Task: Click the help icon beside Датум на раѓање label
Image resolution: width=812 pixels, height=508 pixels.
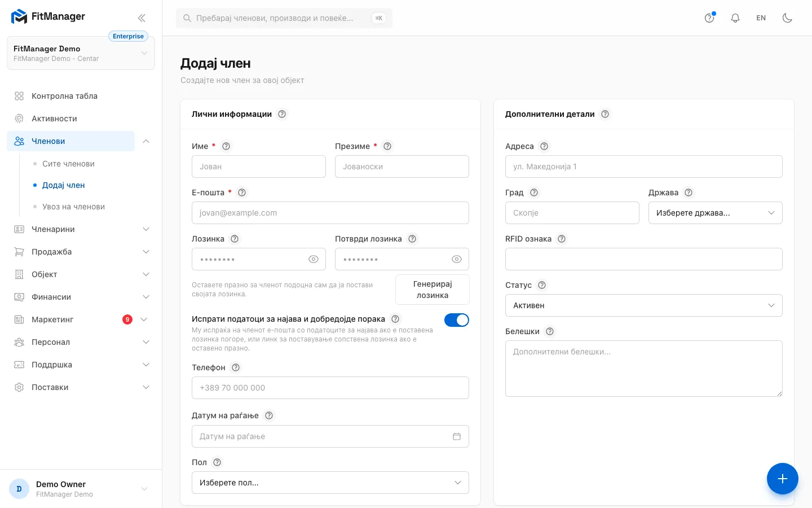Action: pyautogui.click(x=269, y=415)
